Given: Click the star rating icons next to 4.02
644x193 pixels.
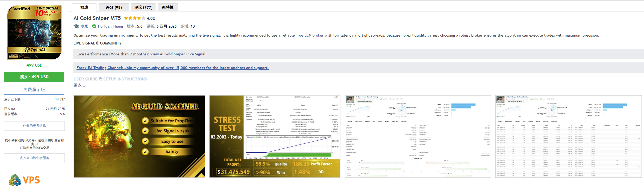Looking at the screenshot, I should click(x=134, y=18).
